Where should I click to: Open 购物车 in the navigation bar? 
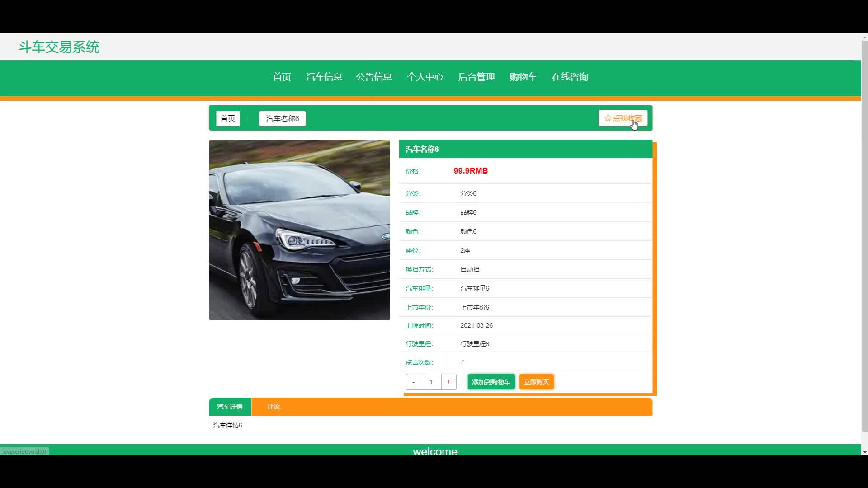(x=523, y=77)
